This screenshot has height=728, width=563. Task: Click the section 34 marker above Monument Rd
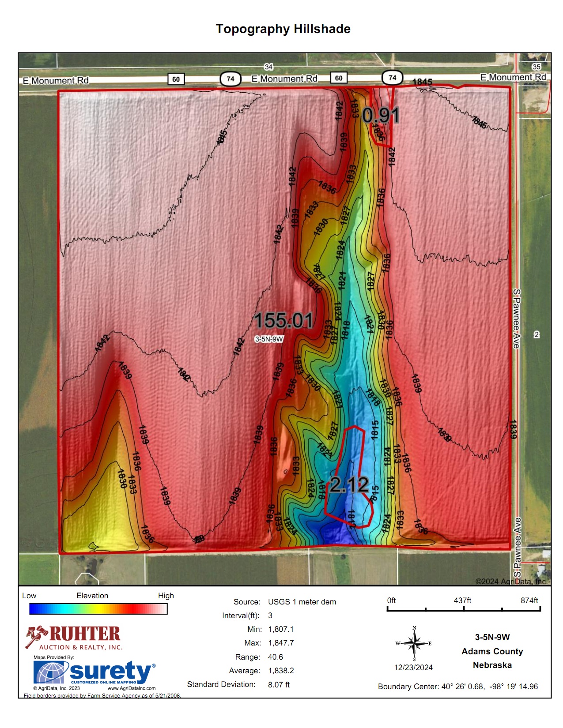pos(268,67)
